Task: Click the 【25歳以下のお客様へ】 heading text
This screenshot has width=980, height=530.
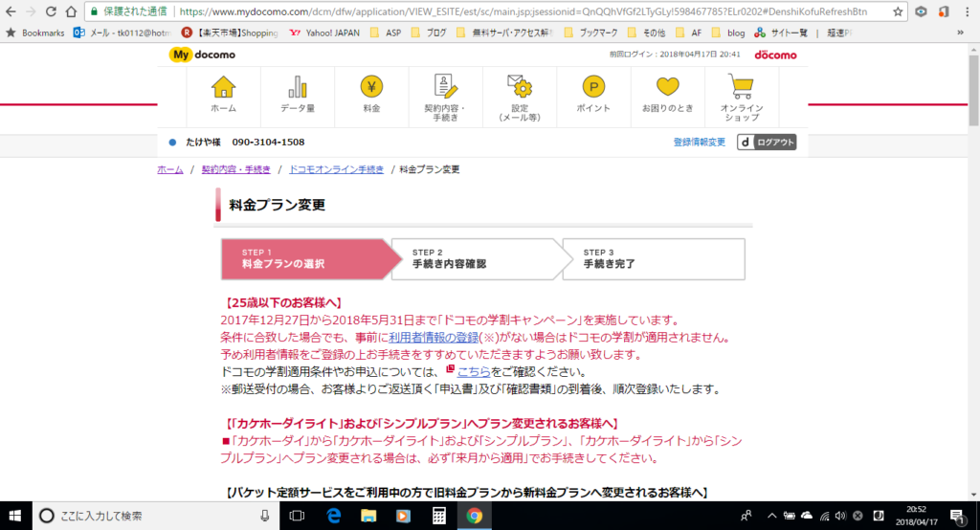Action: pyautogui.click(x=283, y=303)
